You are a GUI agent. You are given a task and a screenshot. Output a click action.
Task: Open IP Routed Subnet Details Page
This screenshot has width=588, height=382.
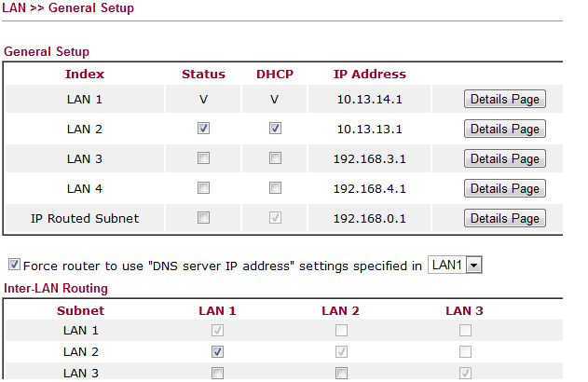(504, 219)
